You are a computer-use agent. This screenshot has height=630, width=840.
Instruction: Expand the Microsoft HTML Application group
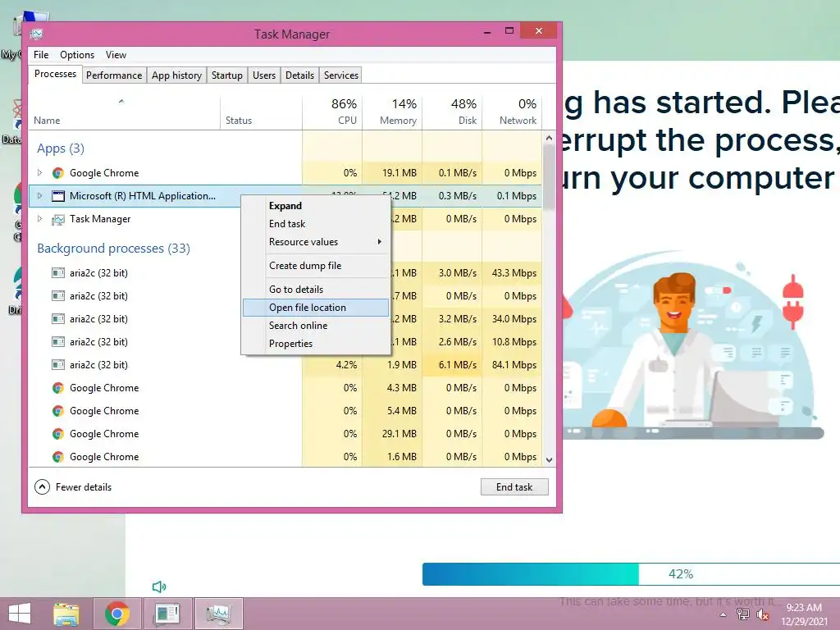pyautogui.click(x=39, y=196)
